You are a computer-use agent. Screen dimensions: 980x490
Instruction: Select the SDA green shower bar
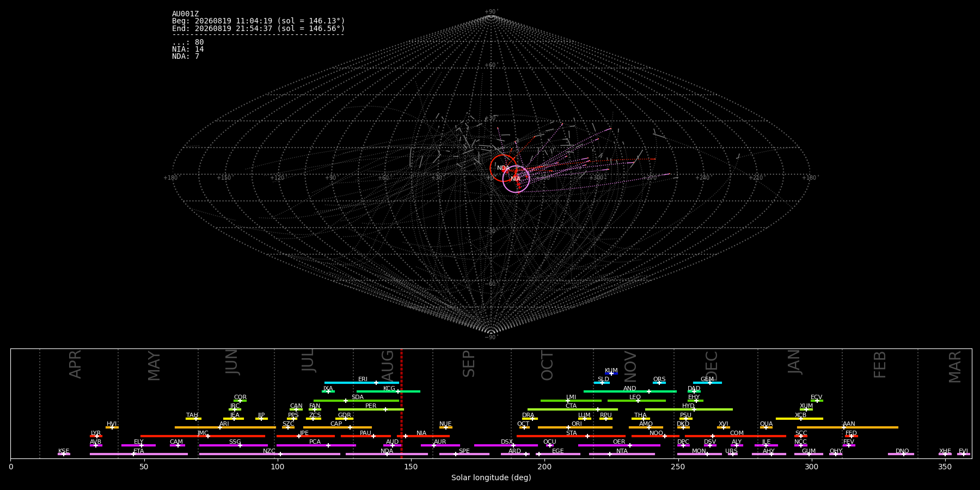357,401
